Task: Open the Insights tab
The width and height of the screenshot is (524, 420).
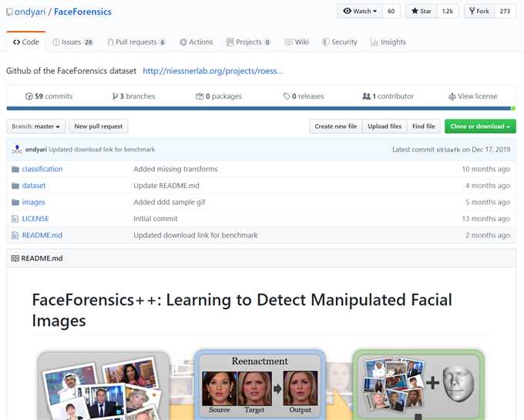Action: pos(388,42)
